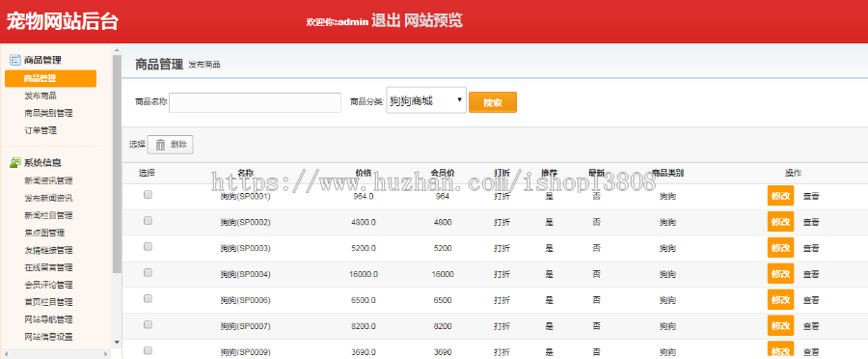Click sidebar horizontal scrollbar right arrow
This screenshot has height=359, width=868.
[107, 353]
